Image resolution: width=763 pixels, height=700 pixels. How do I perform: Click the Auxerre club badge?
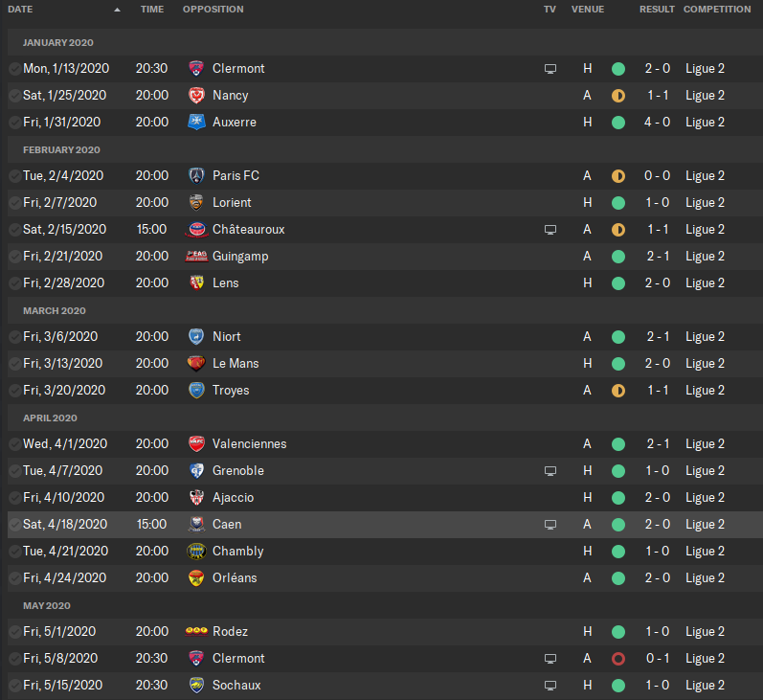click(196, 123)
